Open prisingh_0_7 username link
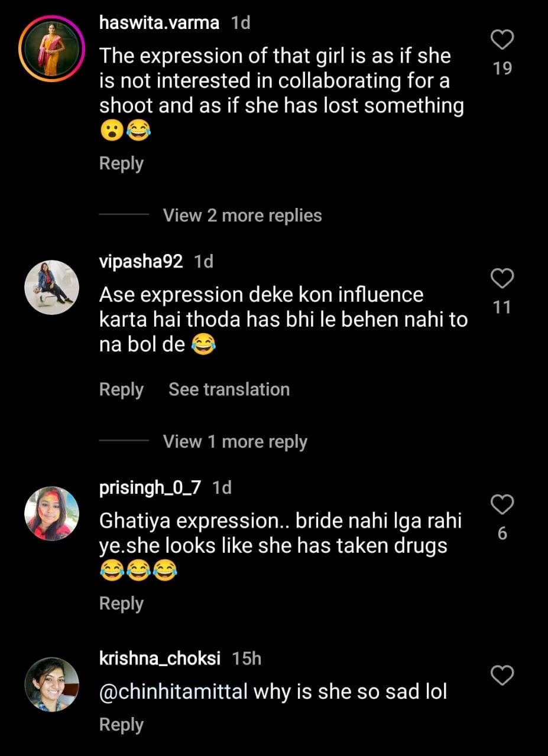This screenshot has width=548, height=756. 150,488
